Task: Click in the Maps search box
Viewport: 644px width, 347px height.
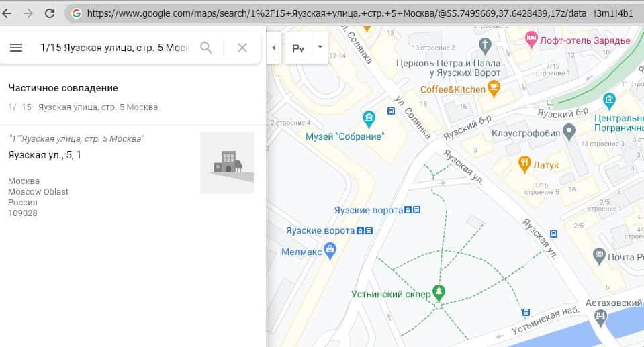Action: (114, 48)
